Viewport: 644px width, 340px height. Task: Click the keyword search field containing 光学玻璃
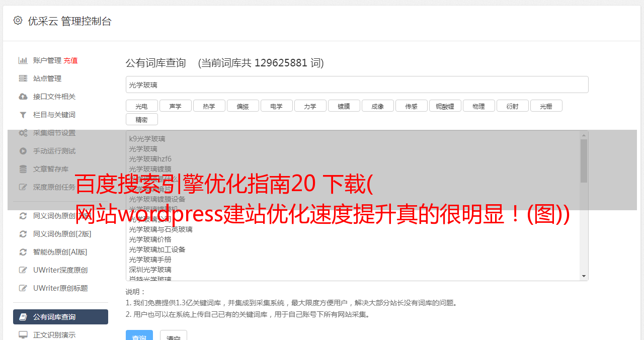[357, 85]
